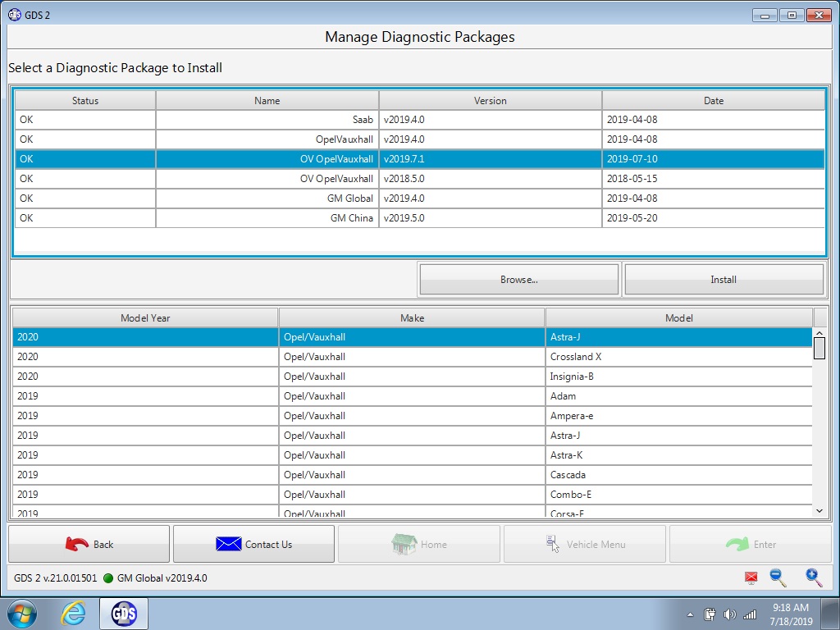Screen dimensions: 840x630
Task: Open the Contact Us button
Action: [254, 545]
